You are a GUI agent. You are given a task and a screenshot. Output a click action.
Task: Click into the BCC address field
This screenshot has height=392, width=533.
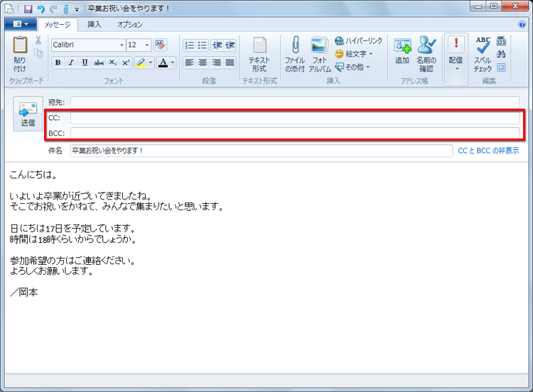(295, 134)
